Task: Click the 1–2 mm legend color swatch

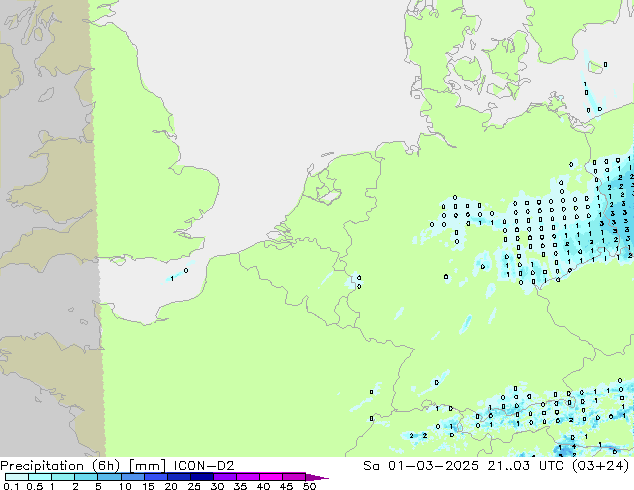Action: click(x=63, y=477)
